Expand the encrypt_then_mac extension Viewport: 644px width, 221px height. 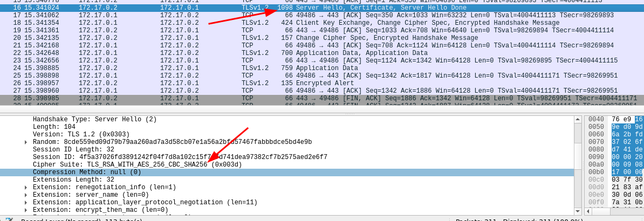pyautogui.click(x=26, y=210)
